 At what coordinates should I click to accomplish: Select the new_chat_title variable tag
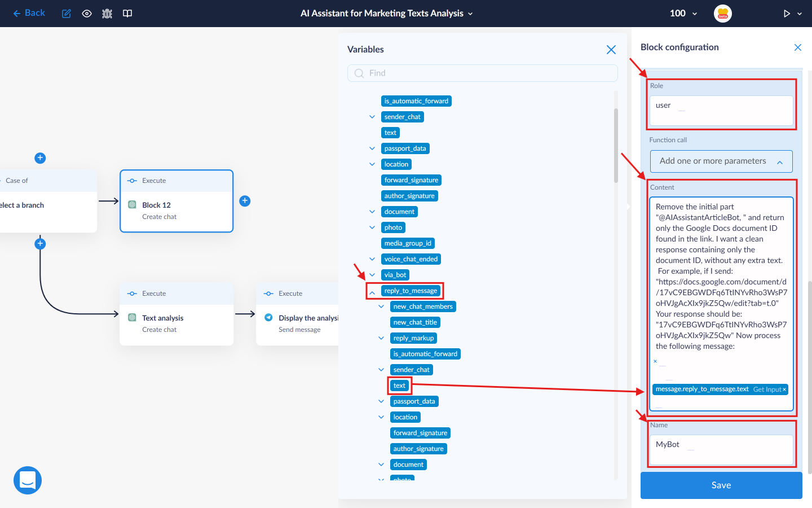coord(416,322)
